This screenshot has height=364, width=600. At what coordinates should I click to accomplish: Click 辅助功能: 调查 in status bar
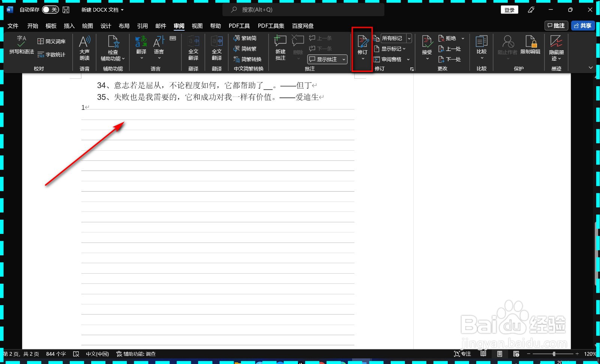click(x=136, y=354)
